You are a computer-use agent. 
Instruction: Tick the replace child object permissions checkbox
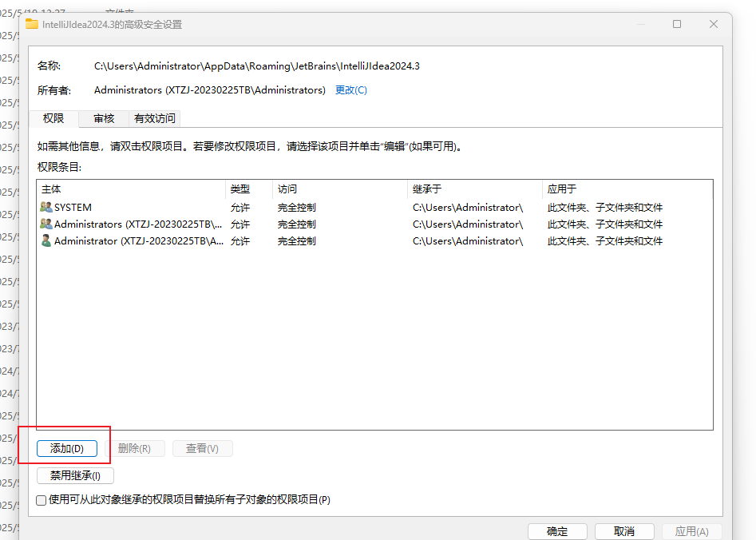[42, 500]
